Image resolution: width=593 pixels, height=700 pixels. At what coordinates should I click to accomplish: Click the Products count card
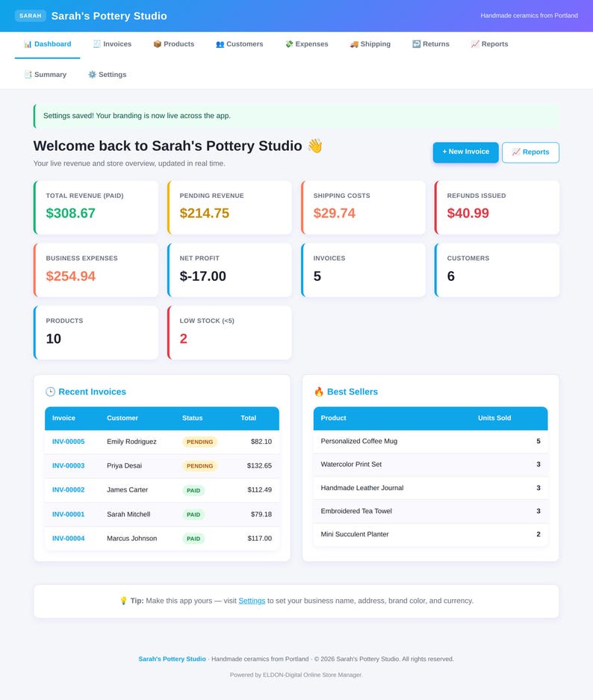[x=96, y=332]
